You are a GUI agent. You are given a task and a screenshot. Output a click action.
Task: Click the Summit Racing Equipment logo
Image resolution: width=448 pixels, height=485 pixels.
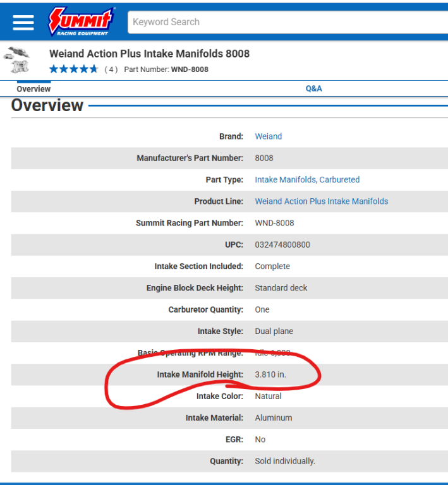pyautogui.click(x=82, y=21)
